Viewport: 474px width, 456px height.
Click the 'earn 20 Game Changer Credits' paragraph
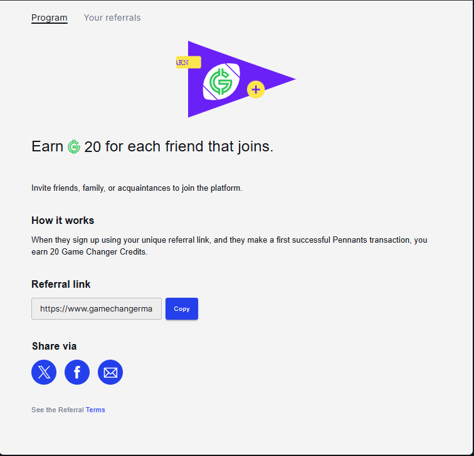(229, 246)
